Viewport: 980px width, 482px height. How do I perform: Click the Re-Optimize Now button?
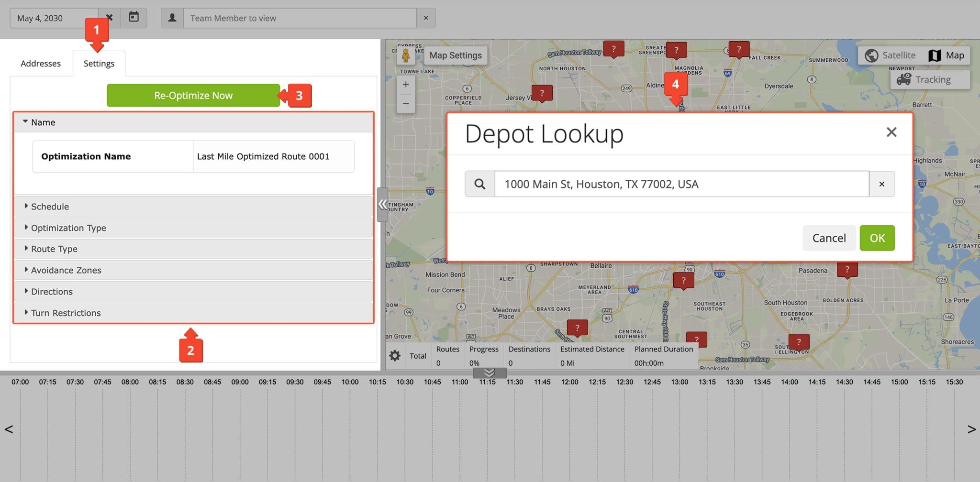point(193,95)
